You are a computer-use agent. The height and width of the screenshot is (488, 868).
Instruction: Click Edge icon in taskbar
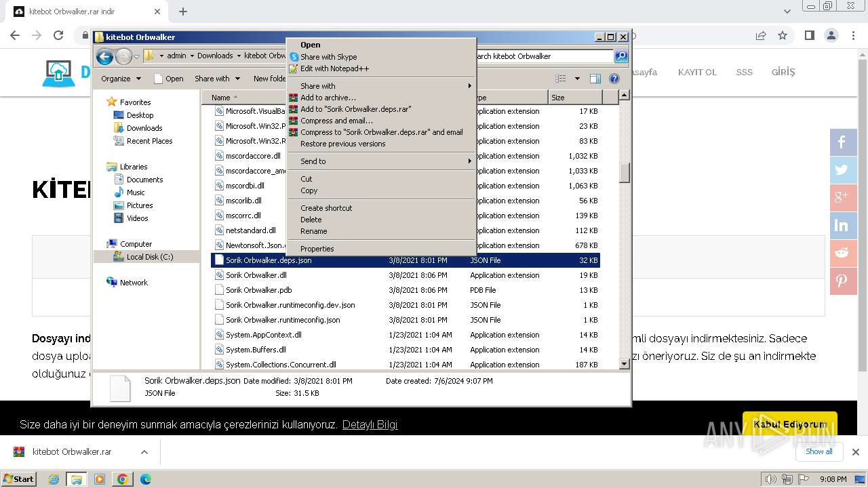coord(145,479)
